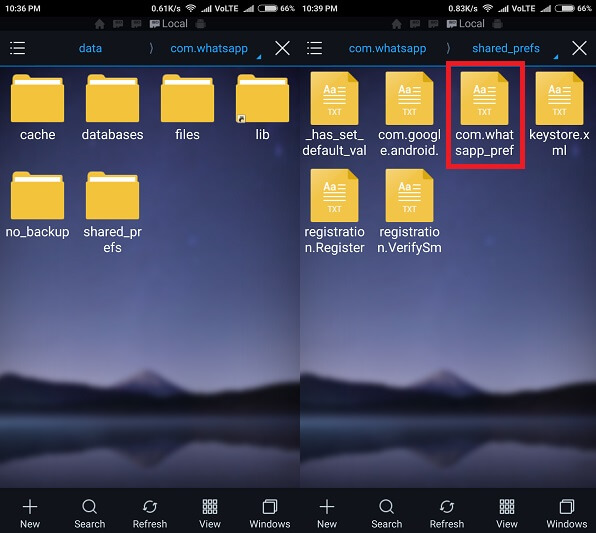596x533 pixels.
Task: Expand path dropdown arrow beside left com.whatsapp
Action: click(x=259, y=57)
